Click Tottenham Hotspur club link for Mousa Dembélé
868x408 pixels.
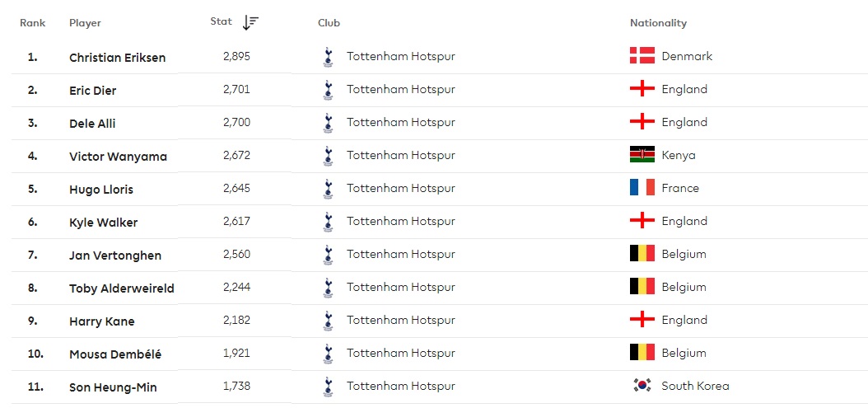(x=400, y=353)
